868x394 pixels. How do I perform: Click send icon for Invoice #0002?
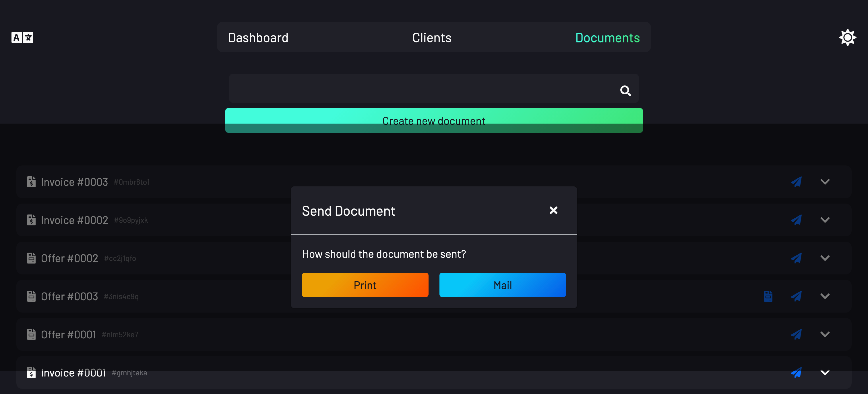(x=796, y=220)
